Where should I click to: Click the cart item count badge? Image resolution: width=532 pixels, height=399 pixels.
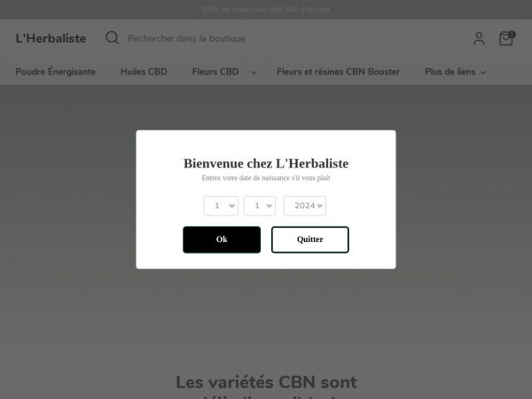512,35
